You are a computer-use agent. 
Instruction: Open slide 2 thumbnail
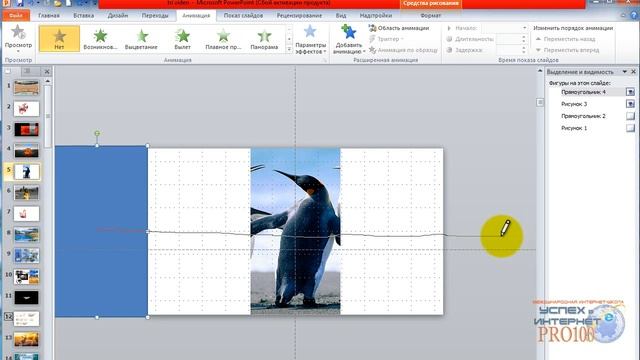point(27,109)
